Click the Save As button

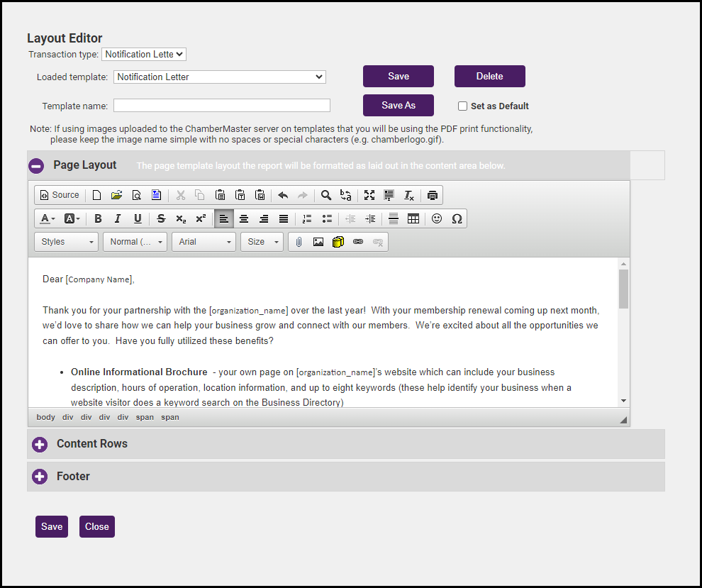click(399, 105)
